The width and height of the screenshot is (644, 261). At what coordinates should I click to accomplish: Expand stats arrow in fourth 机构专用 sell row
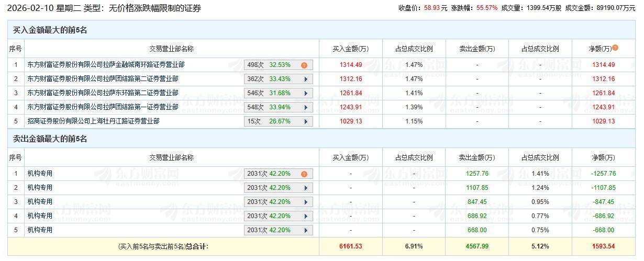tap(304, 216)
